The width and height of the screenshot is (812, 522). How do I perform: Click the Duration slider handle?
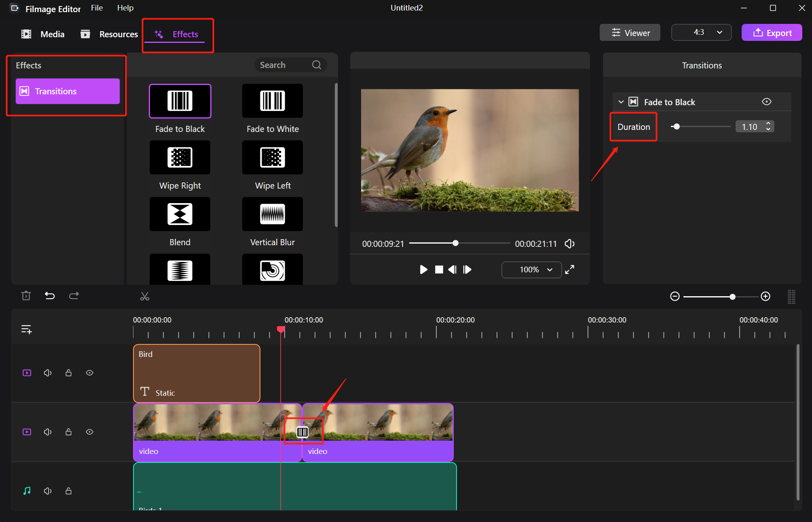tap(677, 127)
